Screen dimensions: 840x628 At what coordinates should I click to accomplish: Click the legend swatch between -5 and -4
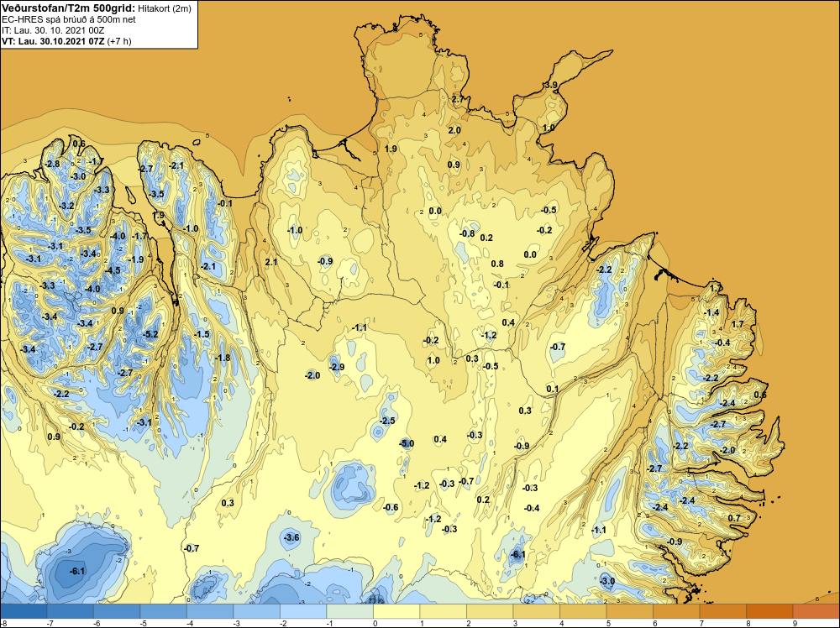click(164, 611)
